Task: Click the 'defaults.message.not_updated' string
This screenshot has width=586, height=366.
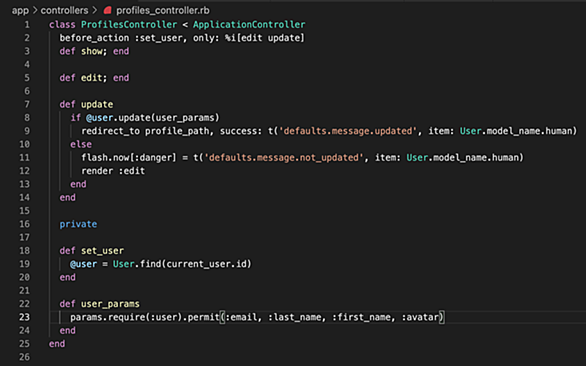Action: point(284,158)
